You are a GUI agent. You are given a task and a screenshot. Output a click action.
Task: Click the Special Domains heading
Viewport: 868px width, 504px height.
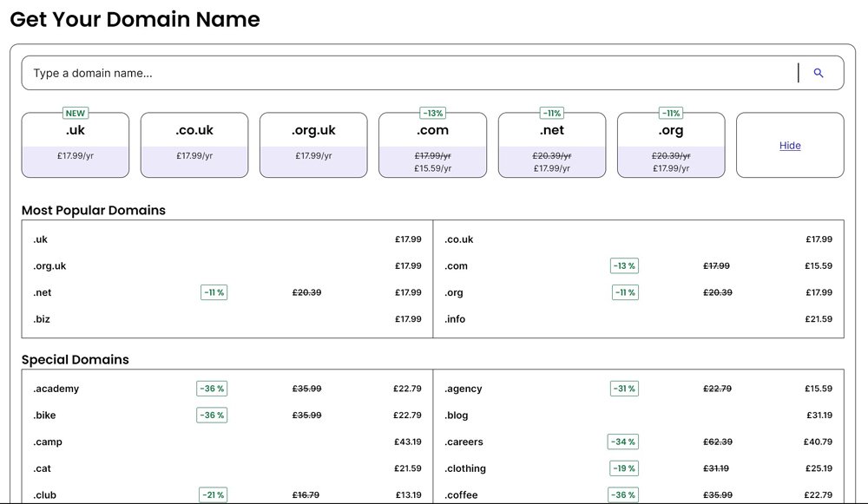point(76,360)
